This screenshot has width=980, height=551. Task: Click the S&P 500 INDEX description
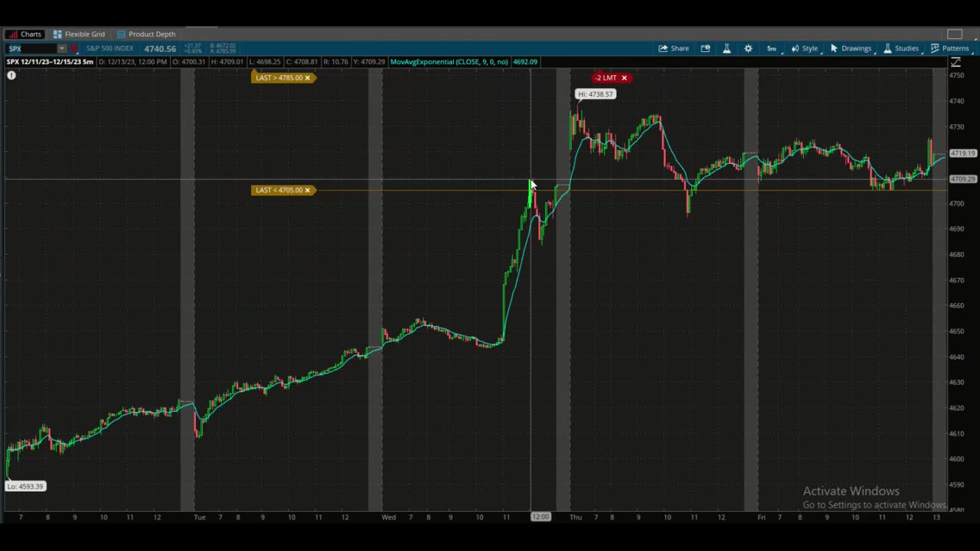coord(109,48)
